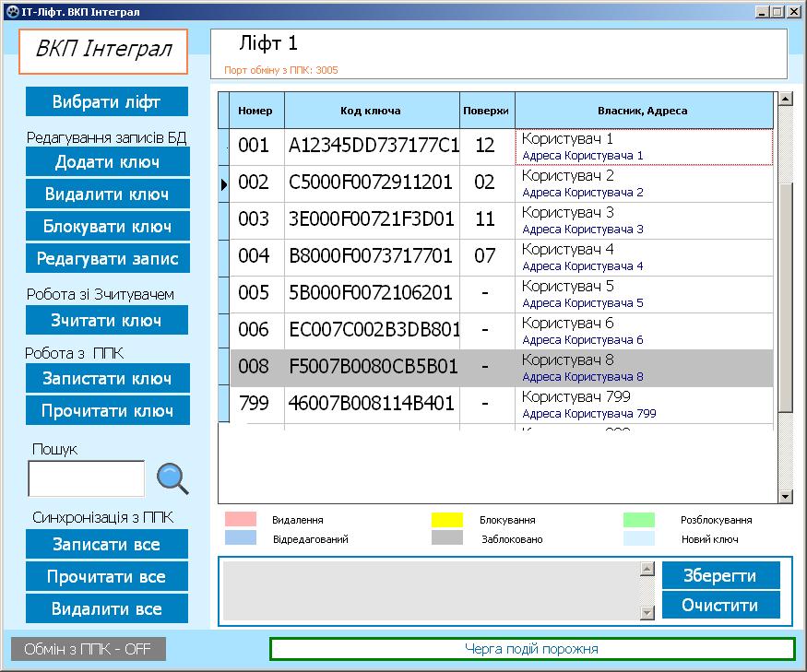Click the blue Відредагований legend swatch
The image size is (807, 672).
pyautogui.click(x=241, y=537)
